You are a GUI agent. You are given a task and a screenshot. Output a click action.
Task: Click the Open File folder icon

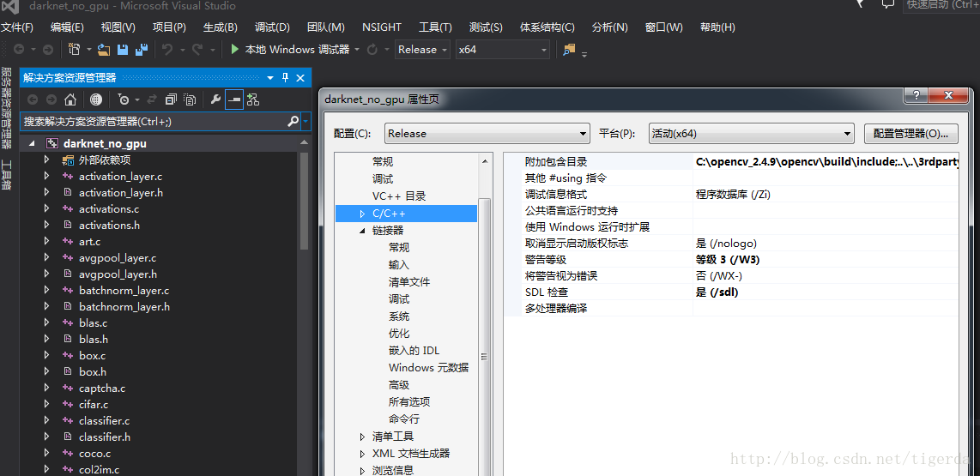(104, 50)
